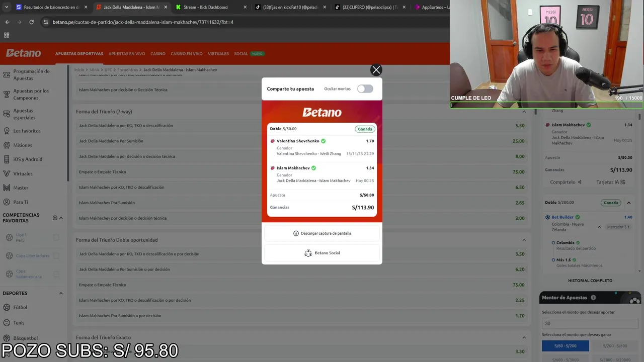
Task: Open Master in sidebar
Action: point(21,188)
